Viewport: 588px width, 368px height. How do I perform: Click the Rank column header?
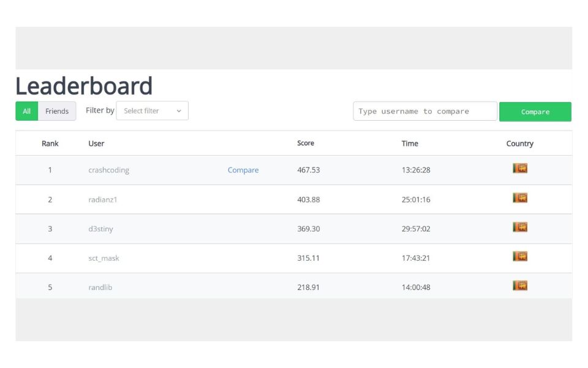point(50,143)
